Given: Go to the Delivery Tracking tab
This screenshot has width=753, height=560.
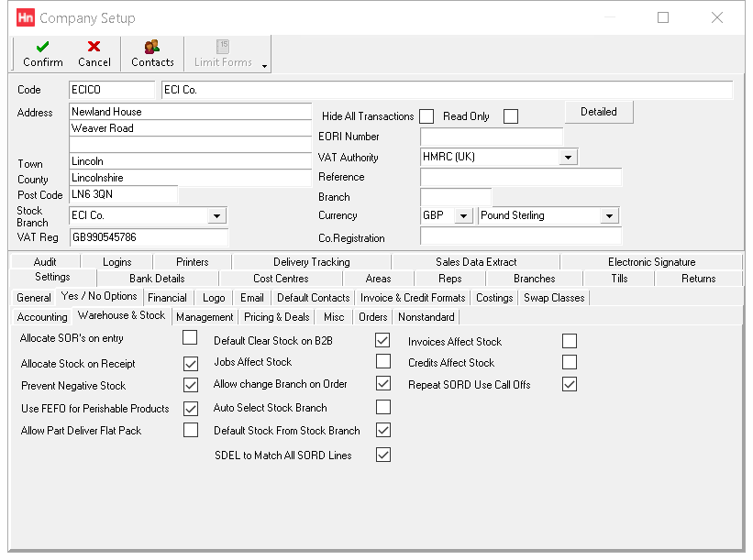Looking at the screenshot, I should [312, 262].
